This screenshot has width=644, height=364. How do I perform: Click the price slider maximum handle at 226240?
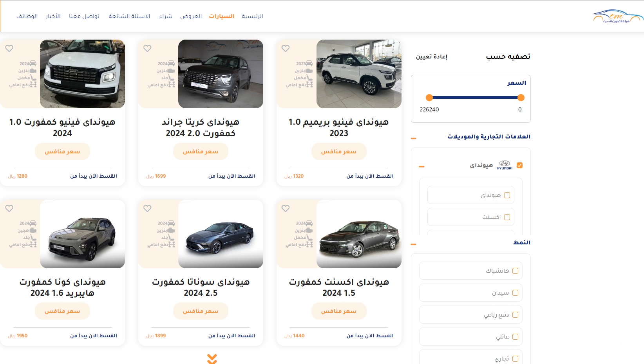[429, 98]
